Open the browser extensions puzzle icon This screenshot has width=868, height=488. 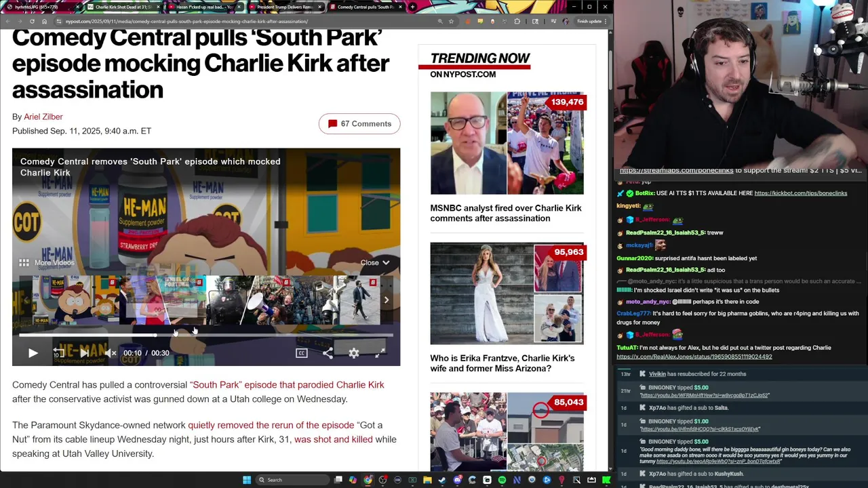517,21
